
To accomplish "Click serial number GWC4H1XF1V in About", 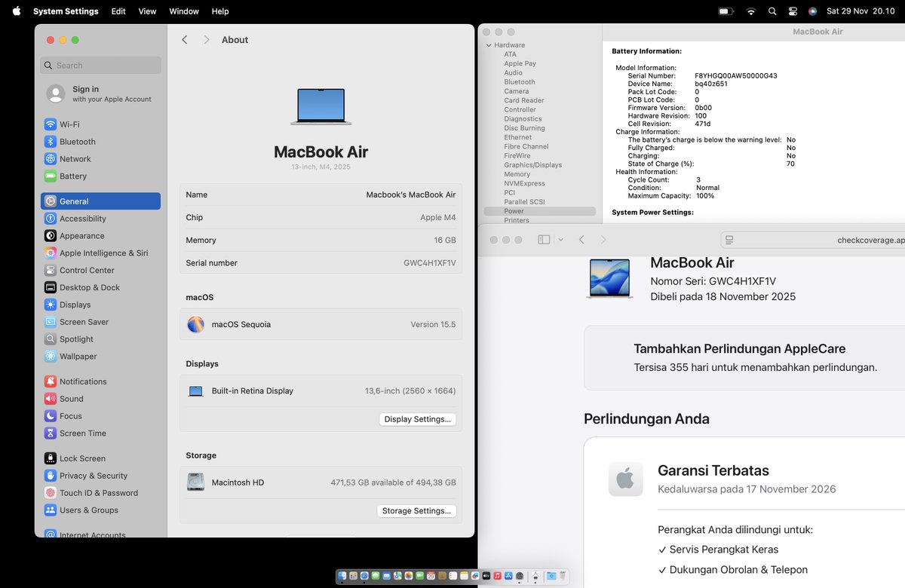I will point(429,263).
